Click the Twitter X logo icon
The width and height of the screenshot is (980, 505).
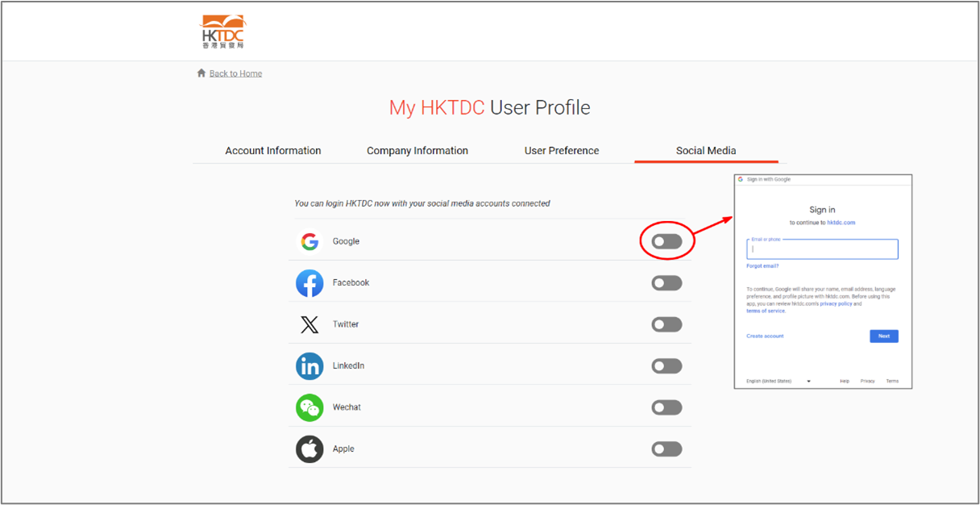pos(309,324)
